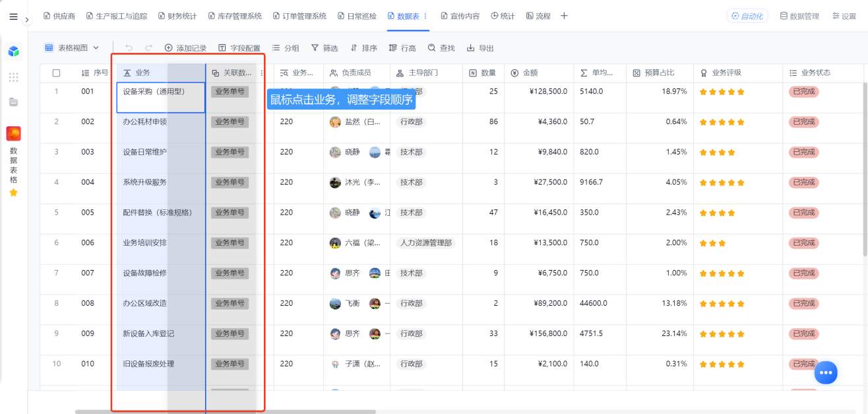This screenshot has height=414, width=868.
Task: Click the blue cube app icon in sidebar
Action: (x=13, y=51)
